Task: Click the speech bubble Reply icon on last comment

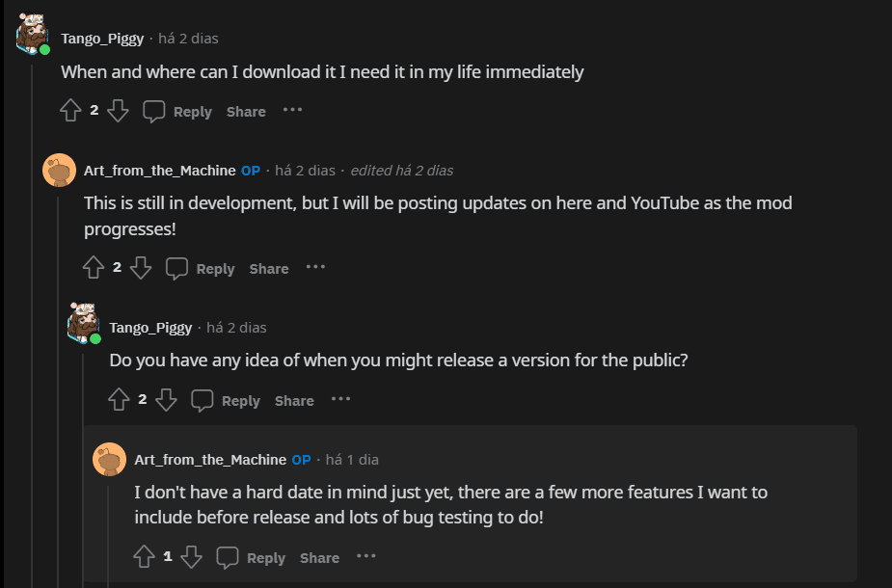Action: [225, 557]
